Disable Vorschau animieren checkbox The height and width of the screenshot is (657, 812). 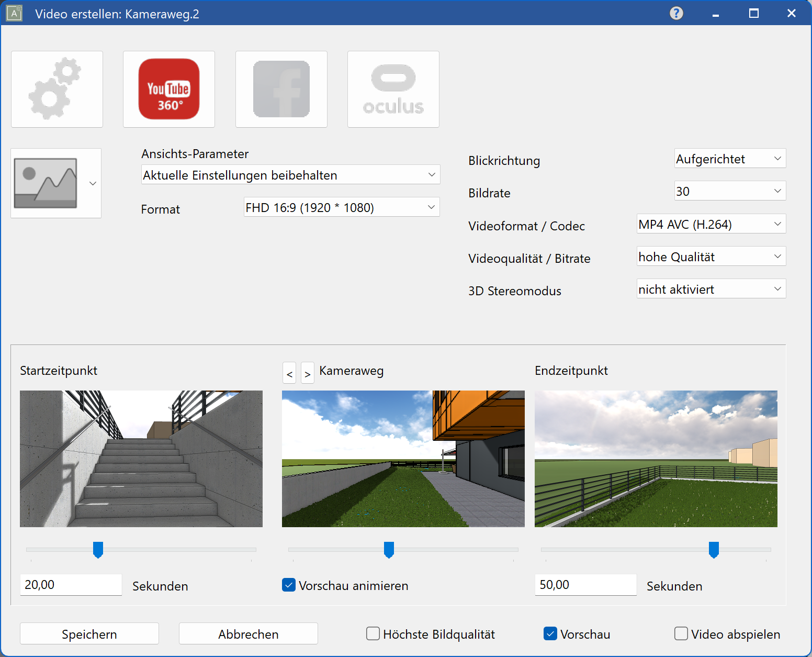289,585
